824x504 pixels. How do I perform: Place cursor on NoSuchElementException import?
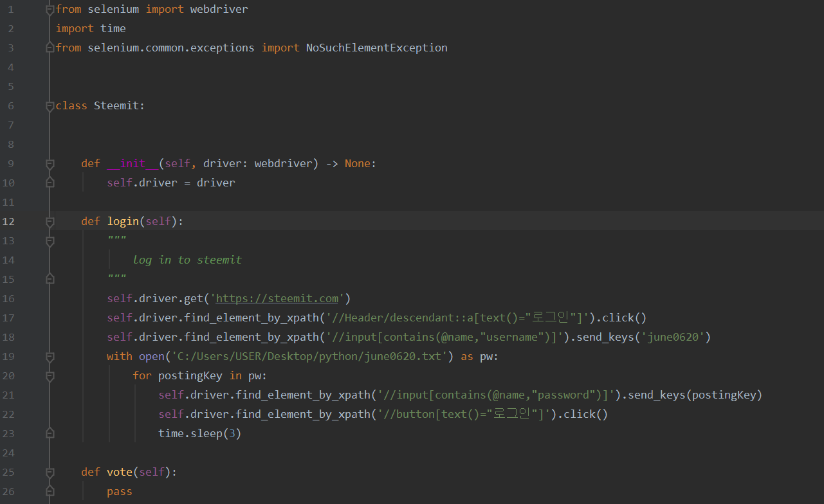[376, 48]
